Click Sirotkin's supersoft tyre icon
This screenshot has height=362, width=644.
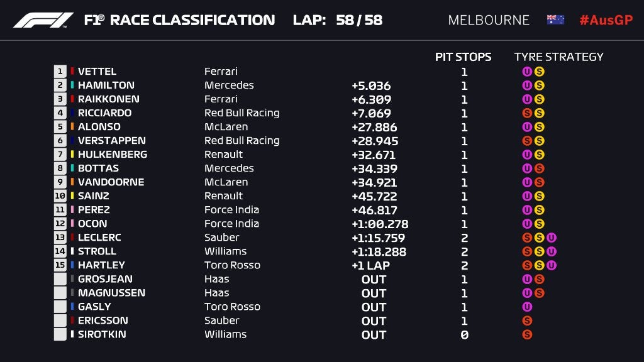click(527, 334)
